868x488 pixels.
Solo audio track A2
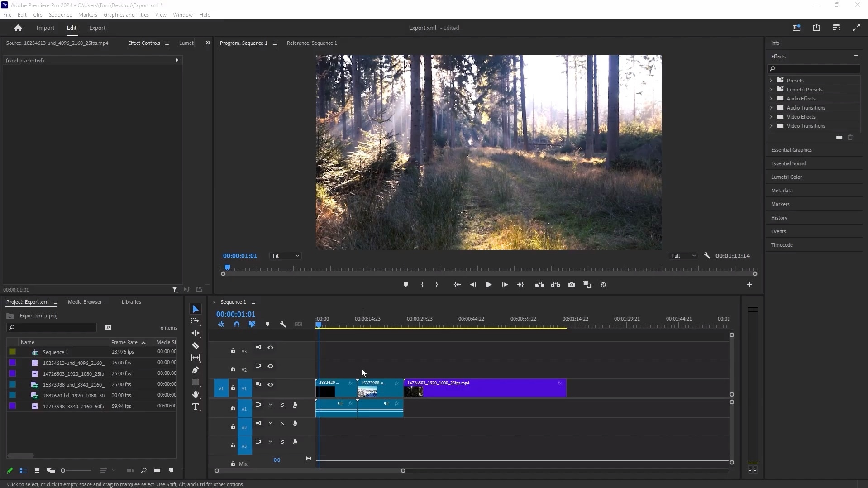click(282, 424)
